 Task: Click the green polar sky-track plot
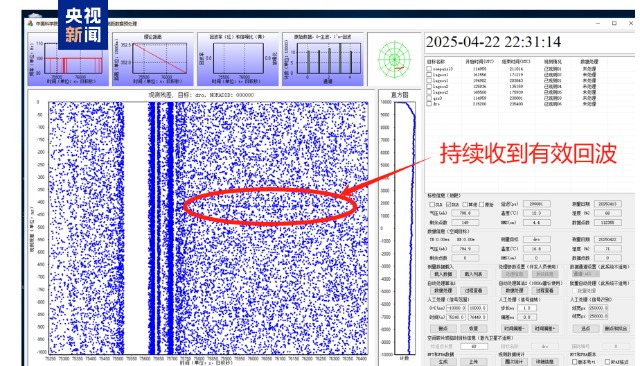click(x=394, y=60)
